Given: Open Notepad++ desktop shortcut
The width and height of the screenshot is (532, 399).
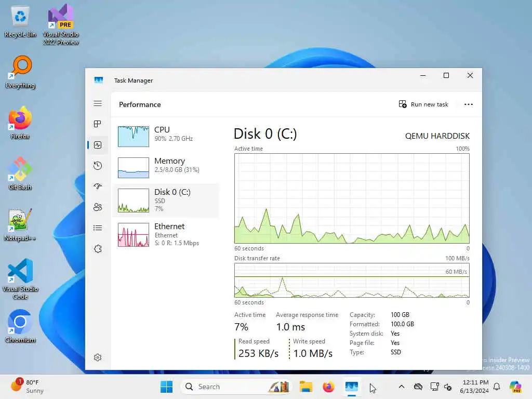Looking at the screenshot, I should tap(20, 224).
